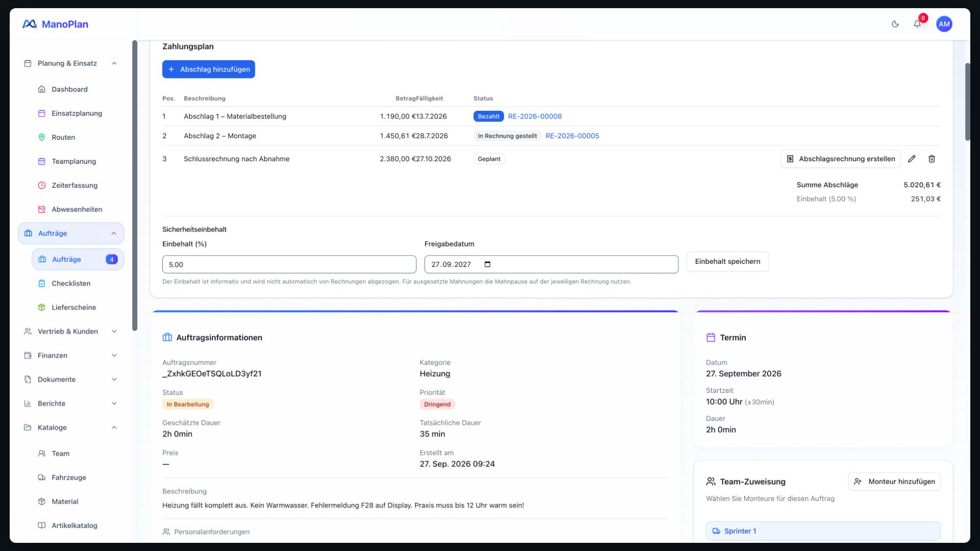Viewport: 980px width, 551px height.
Task: Focus the Einbehalt (%) input field
Action: coord(289,264)
